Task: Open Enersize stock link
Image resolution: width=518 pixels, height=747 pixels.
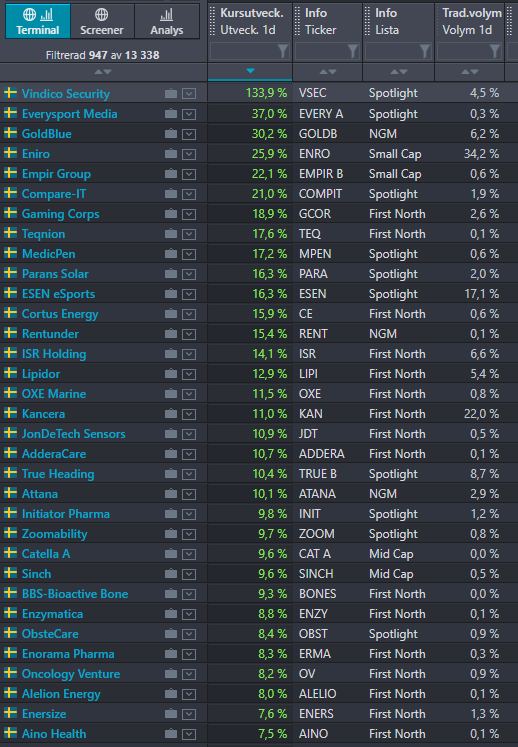Action: tap(44, 714)
